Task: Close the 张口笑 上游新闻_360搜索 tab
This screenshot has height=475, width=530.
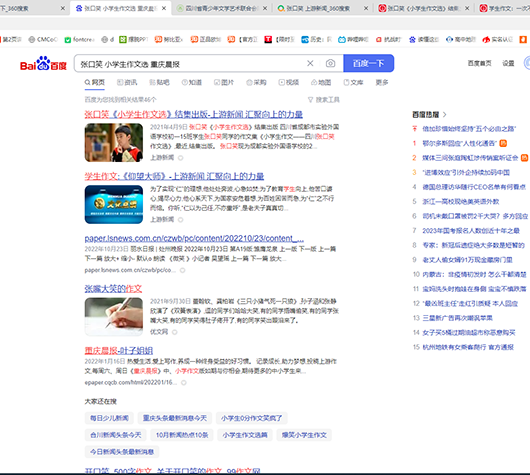Action: tap(366, 8)
